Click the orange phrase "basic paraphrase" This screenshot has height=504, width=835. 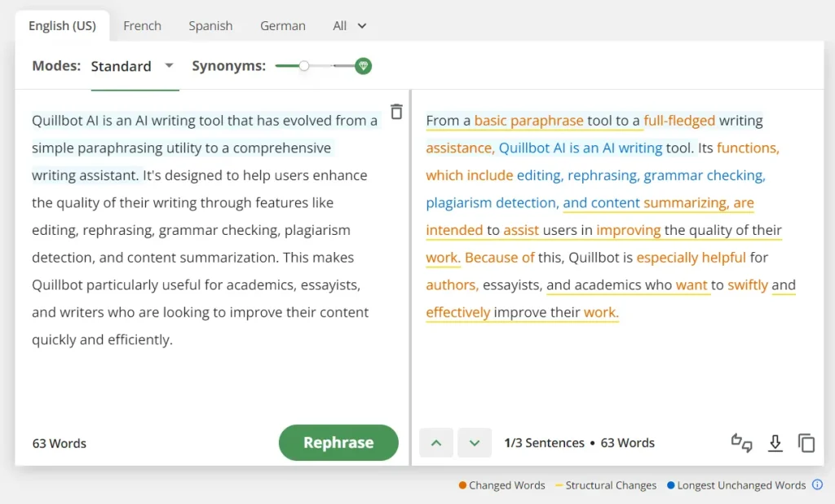[x=528, y=121]
